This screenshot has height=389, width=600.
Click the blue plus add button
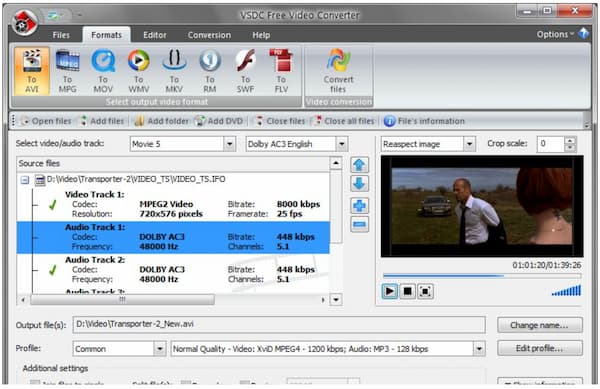point(359,206)
